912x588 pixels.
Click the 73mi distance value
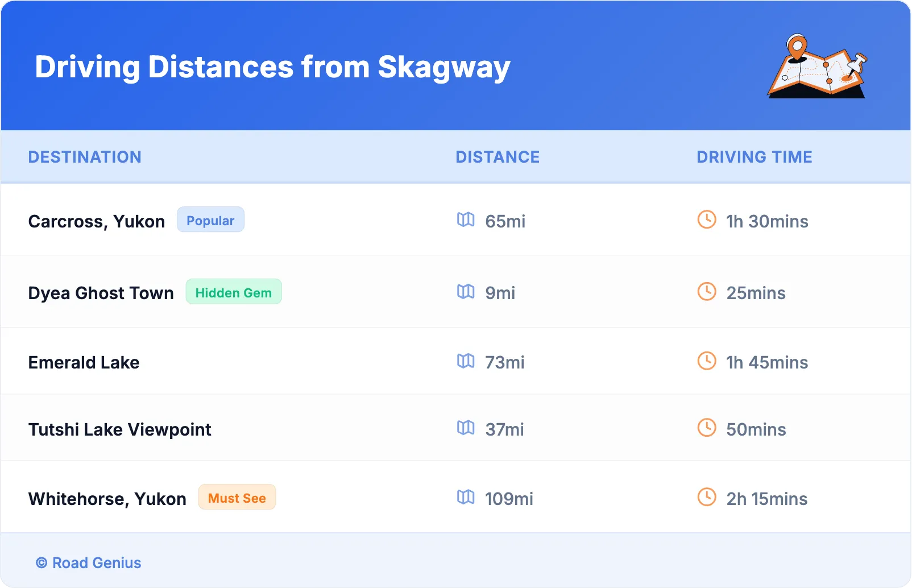505,362
